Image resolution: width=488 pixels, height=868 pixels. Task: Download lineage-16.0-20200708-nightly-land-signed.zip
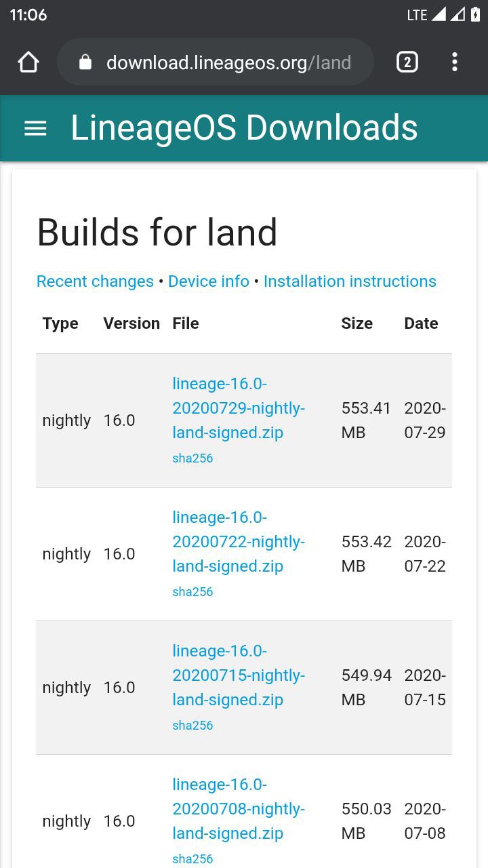pos(239,809)
